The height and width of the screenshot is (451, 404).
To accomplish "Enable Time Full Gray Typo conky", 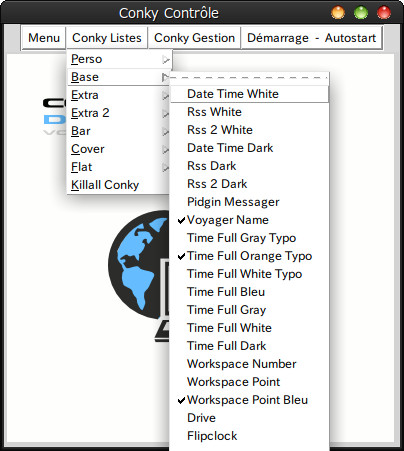I will click(x=249, y=238).
